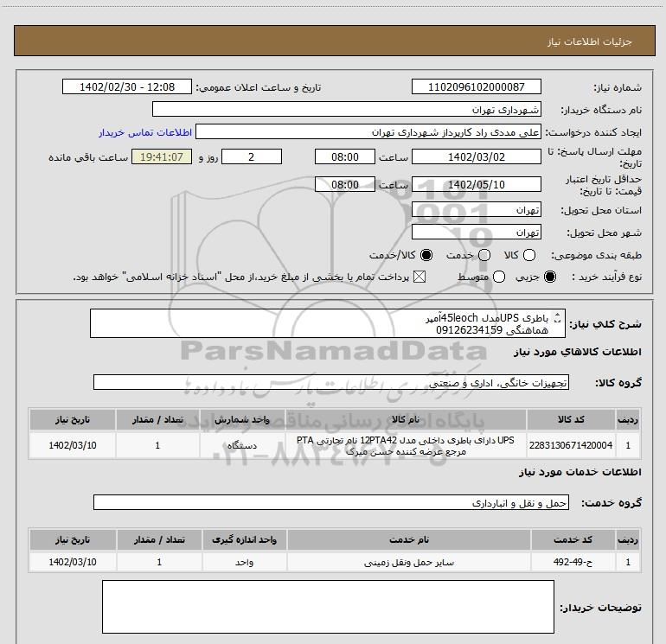Screen dimensions: 666x644
Task: Click the page title جزئیات اطلاعات نیاز
Action: point(589,41)
